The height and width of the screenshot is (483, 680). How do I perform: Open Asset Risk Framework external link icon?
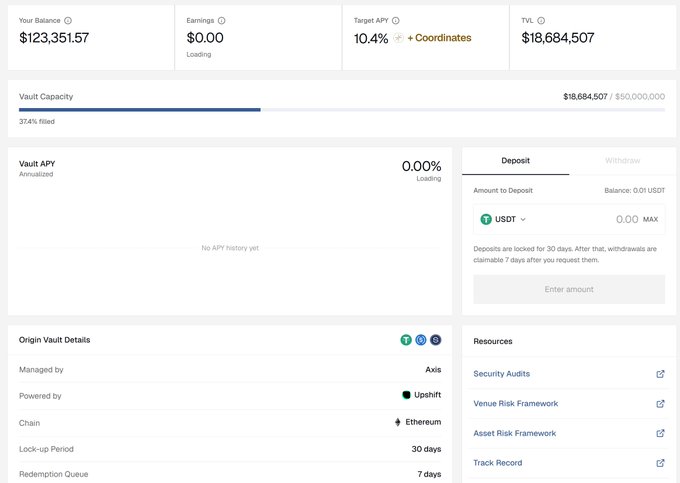[660, 433]
